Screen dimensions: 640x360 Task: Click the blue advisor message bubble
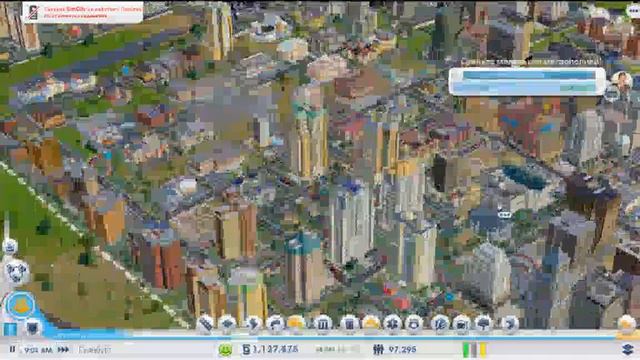click(527, 82)
